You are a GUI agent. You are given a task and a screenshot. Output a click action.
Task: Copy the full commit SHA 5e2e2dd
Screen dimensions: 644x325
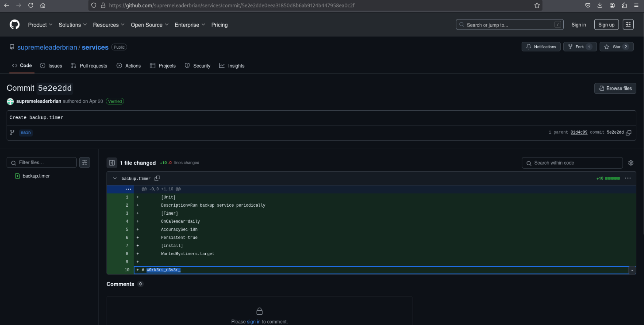point(629,132)
